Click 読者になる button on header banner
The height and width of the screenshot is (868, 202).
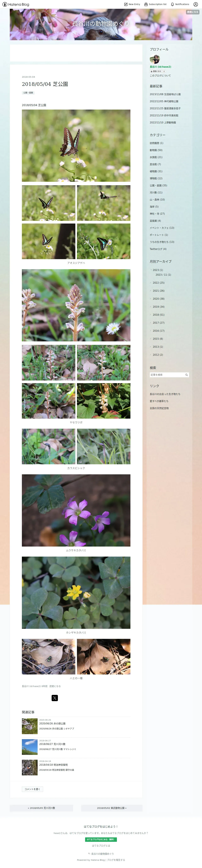tap(193, 12)
